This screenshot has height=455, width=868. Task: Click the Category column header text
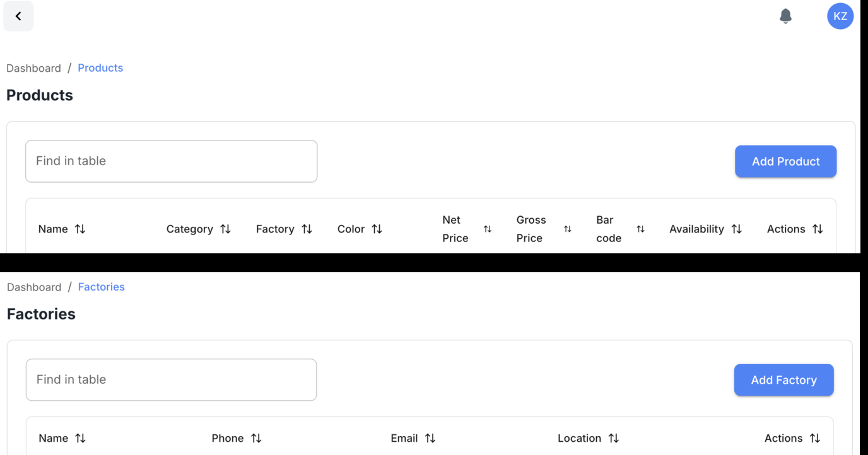(189, 229)
